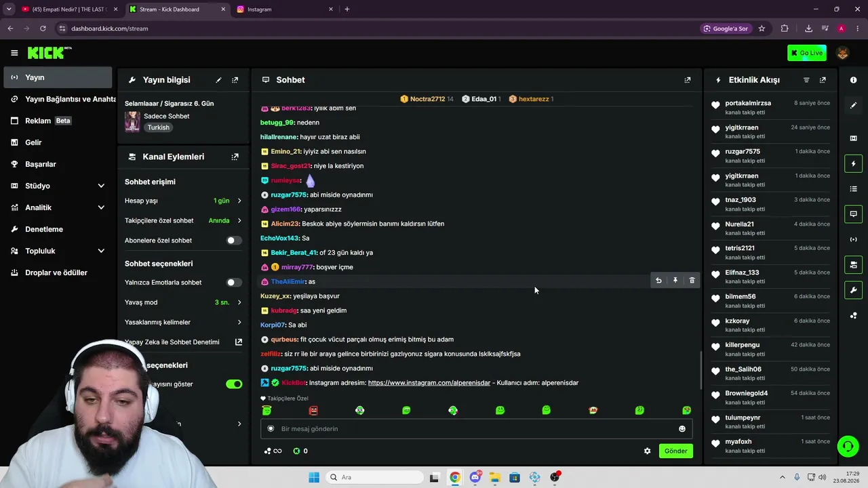Viewport: 868px width, 488px height.
Task: Open the Yavaş mod setting
Action: click(x=183, y=302)
